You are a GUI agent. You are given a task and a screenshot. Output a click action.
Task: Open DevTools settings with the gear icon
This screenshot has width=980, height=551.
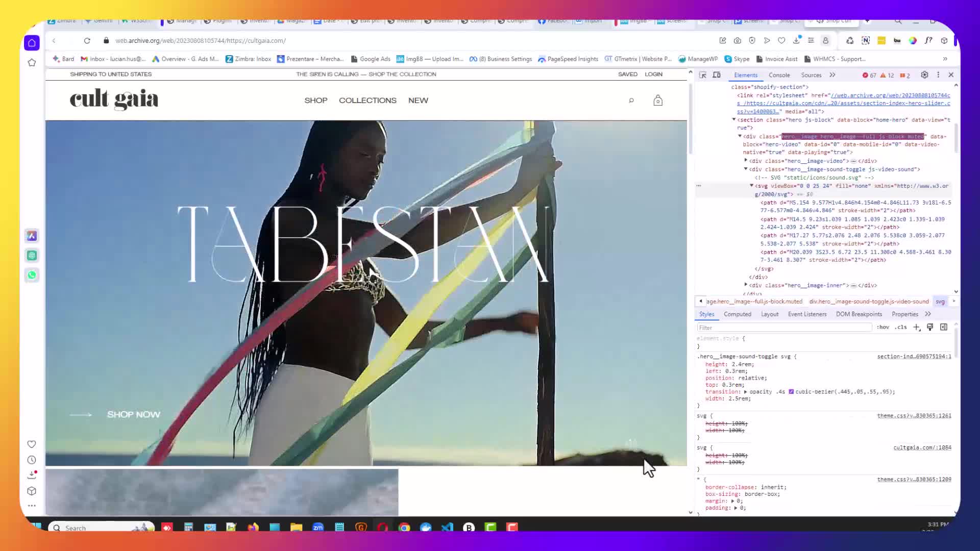(924, 74)
